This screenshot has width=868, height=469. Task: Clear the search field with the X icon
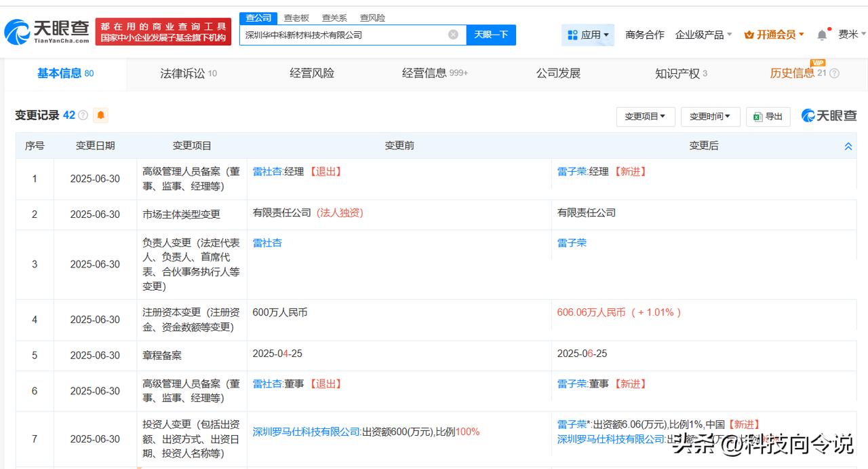pyautogui.click(x=453, y=35)
